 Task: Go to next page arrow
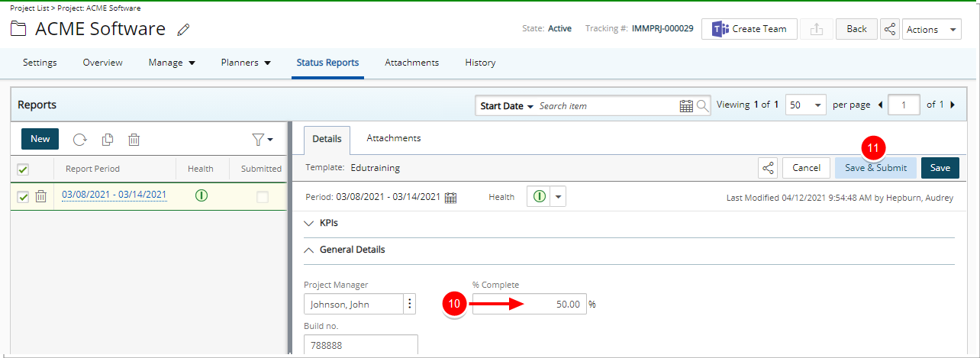pyautogui.click(x=952, y=105)
